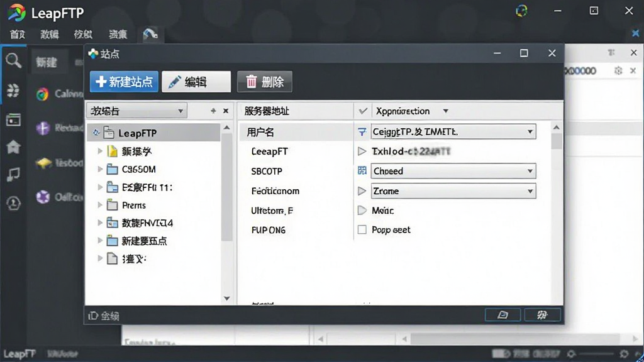
Task: Click the connection icon tab in the menu bar
Action: tap(150, 34)
